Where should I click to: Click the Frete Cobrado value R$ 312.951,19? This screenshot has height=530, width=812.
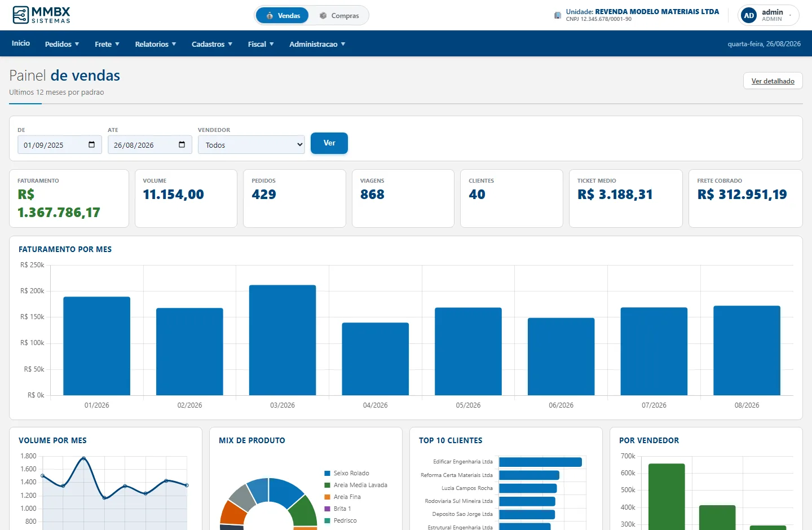742,195
